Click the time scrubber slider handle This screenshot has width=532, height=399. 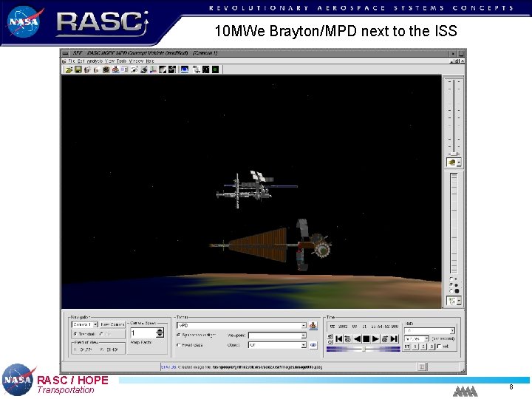(x=364, y=349)
